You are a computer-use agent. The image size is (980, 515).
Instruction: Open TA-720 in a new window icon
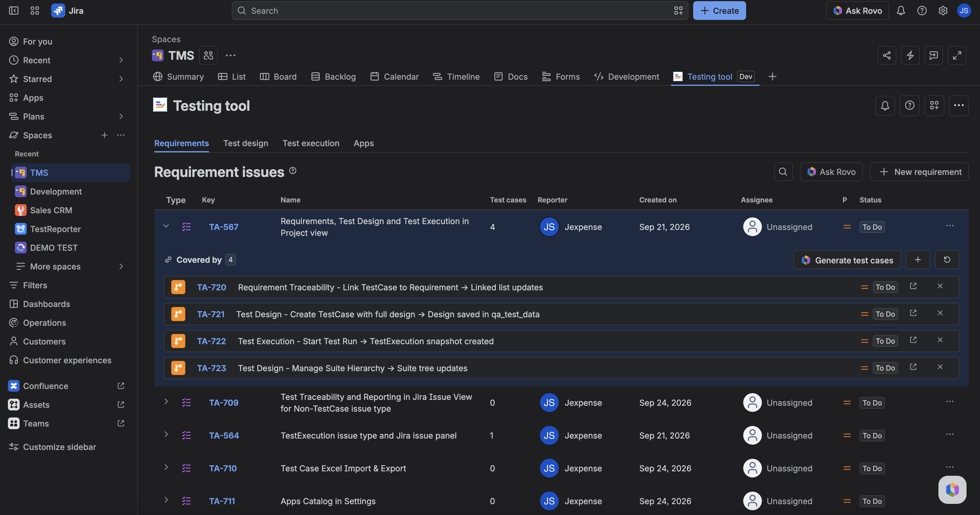pyautogui.click(x=913, y=286)
